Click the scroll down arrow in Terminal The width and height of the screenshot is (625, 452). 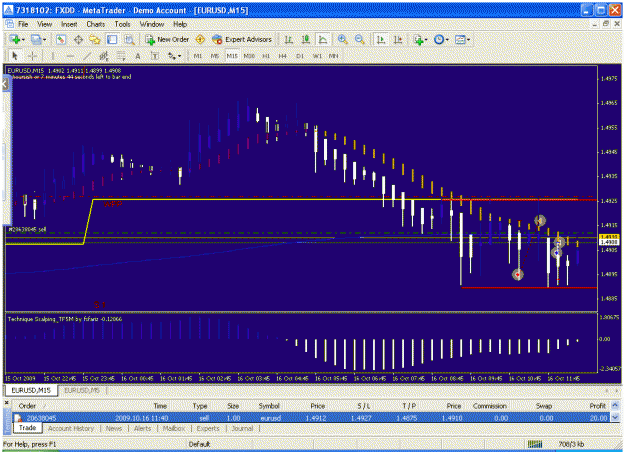(x=616, y=418)
